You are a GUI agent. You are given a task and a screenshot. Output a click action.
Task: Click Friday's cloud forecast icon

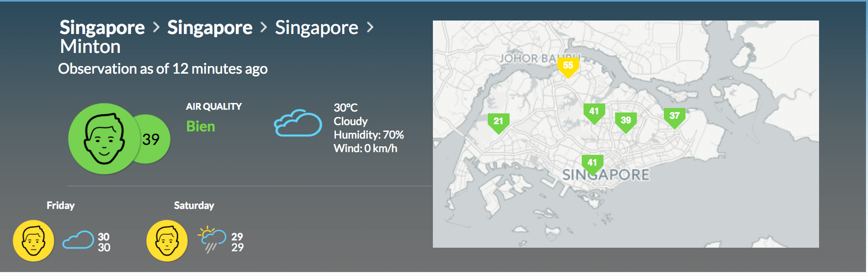(x=78, y=240)
